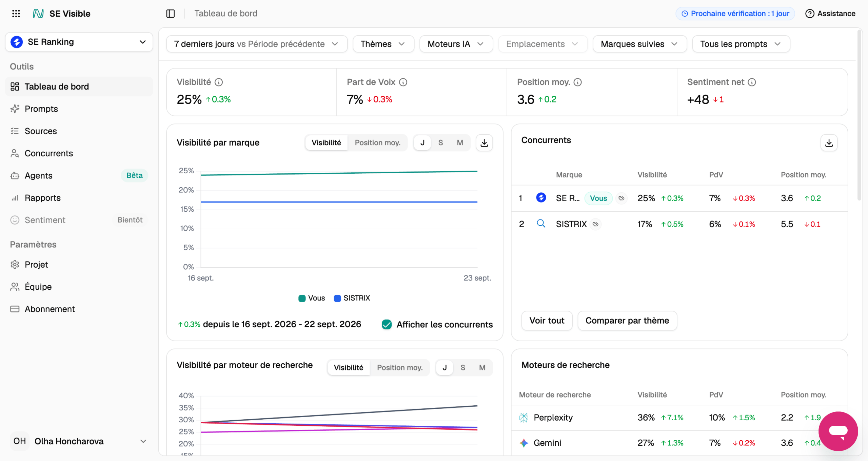This screenshot has height=461, width=868.
Task: Switch brand chart to Position moy. view
Action: (377, 143)
